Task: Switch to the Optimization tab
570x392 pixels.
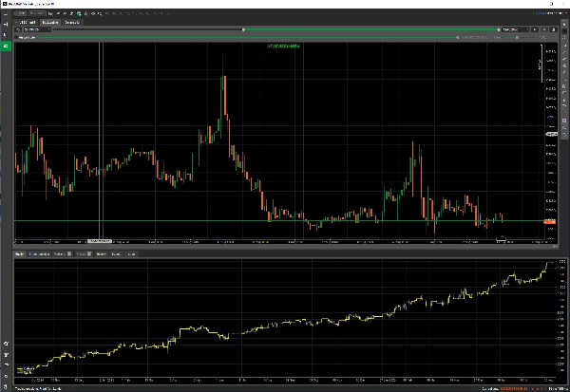Action: (x=72, y=23)
